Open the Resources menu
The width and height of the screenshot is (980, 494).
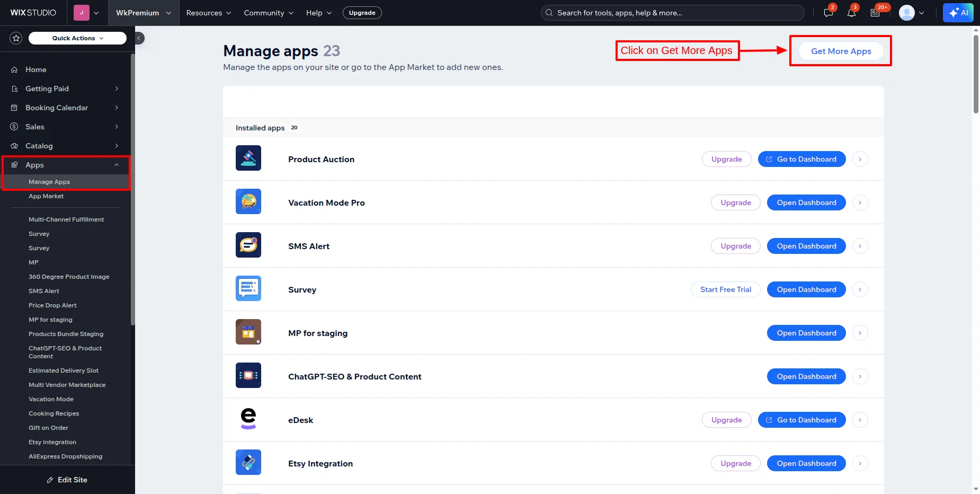tap(208, 13)
